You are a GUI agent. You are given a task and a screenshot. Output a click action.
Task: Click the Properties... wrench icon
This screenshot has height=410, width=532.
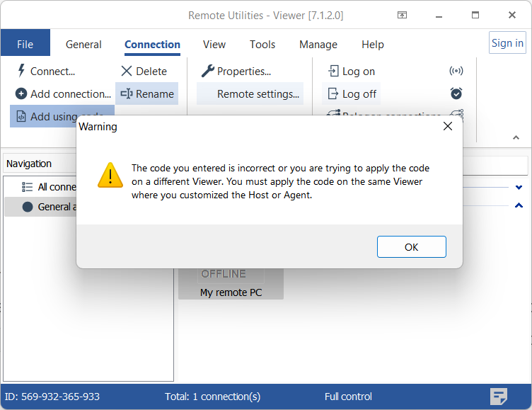click(207, 71)
